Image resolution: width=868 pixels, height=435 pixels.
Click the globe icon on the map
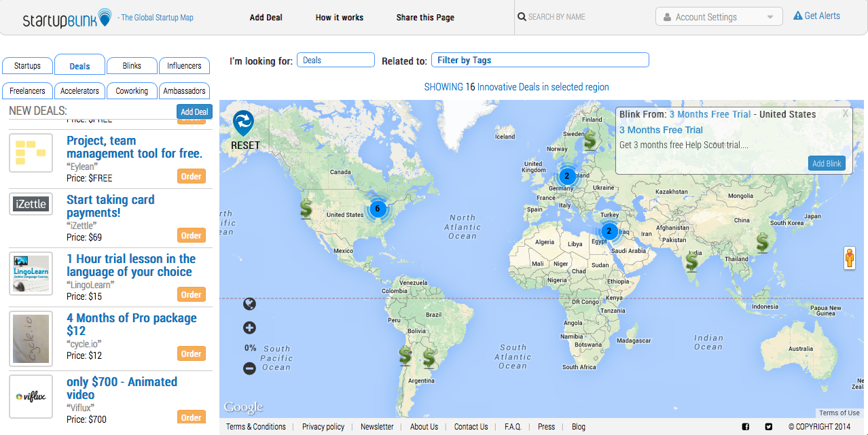click(x=249, y=304)
